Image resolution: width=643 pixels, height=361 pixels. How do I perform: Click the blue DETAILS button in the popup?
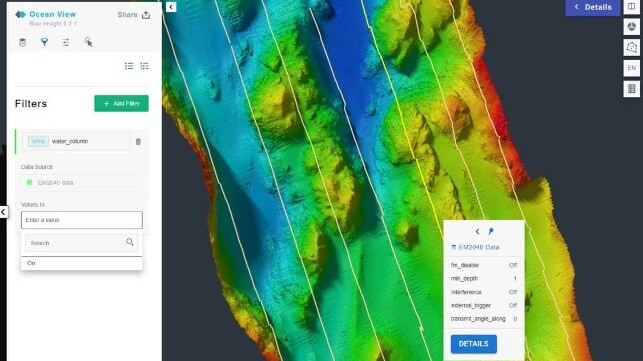pos(474,344)
